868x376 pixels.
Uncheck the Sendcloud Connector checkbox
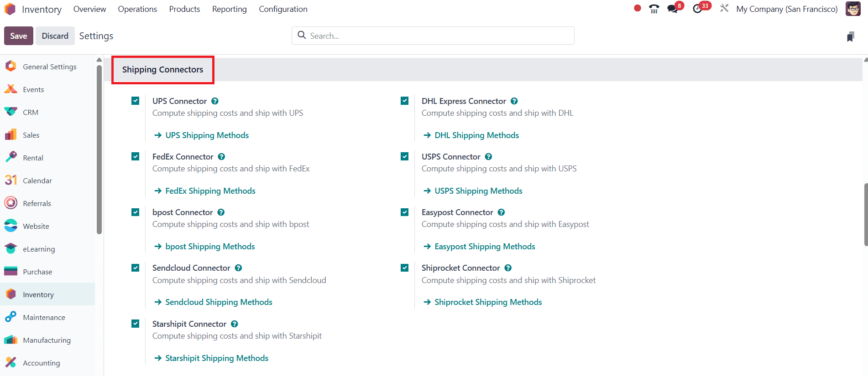tap(136, 268)
